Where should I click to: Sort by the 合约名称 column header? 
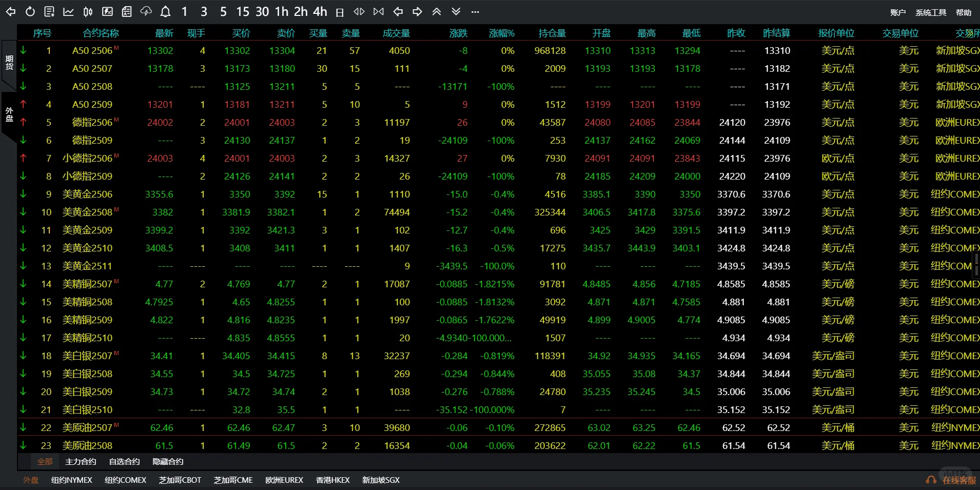pyautogui.click(x=101, y=33)
